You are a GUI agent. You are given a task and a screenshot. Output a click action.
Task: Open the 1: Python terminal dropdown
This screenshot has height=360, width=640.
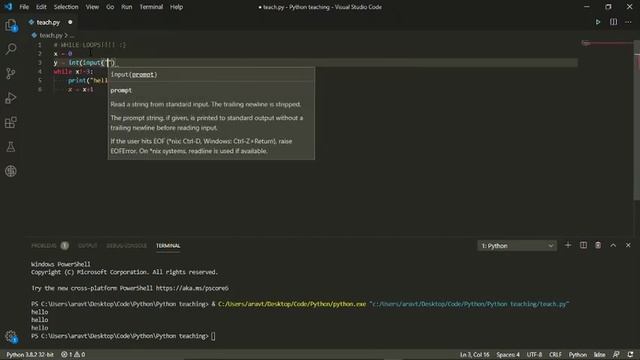click(x=517, y=245)
